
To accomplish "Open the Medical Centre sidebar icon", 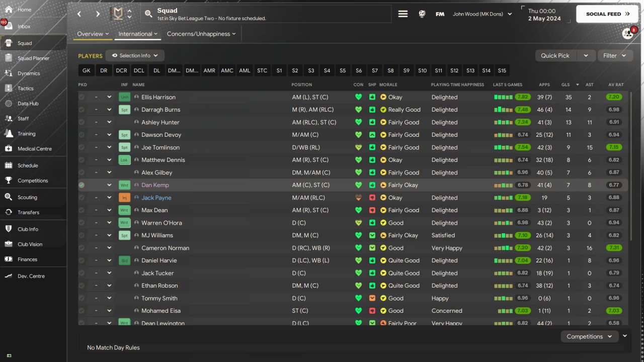I will (x=9, y=149).
